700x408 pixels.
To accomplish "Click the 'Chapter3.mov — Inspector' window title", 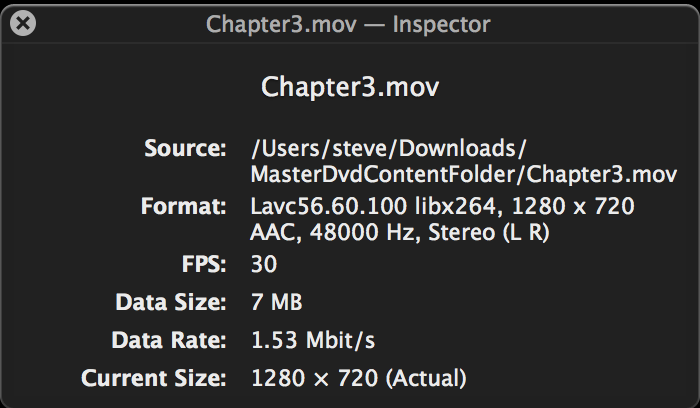I will click(348, 24).
